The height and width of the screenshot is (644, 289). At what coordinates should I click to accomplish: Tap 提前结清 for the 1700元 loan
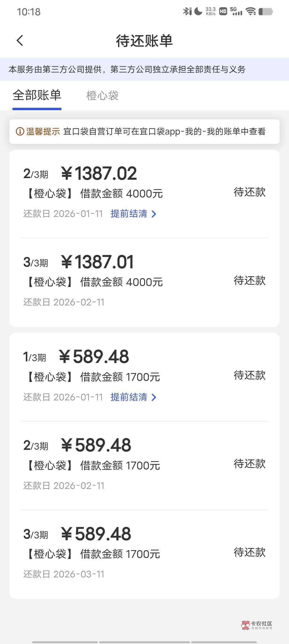point(129,397)
